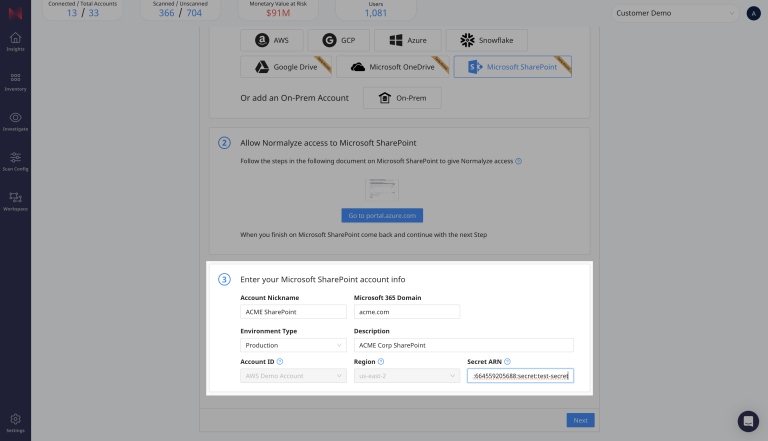Click the Description text field
768x441 pixels.
tap(464, 345)
